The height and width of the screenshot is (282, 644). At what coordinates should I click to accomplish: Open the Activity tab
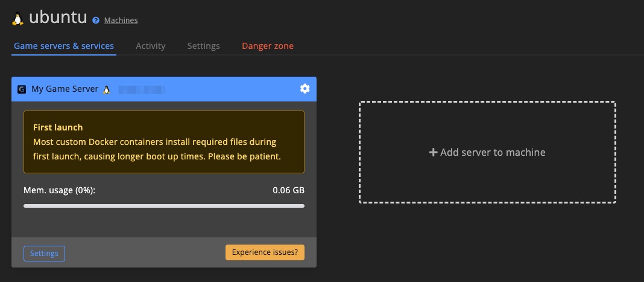tap(150, 46)
